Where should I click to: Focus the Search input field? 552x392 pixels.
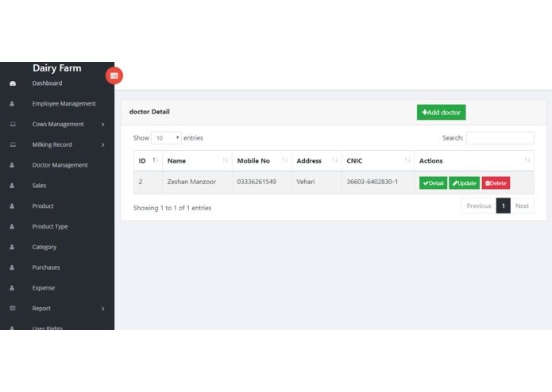(x=500, y=138)
